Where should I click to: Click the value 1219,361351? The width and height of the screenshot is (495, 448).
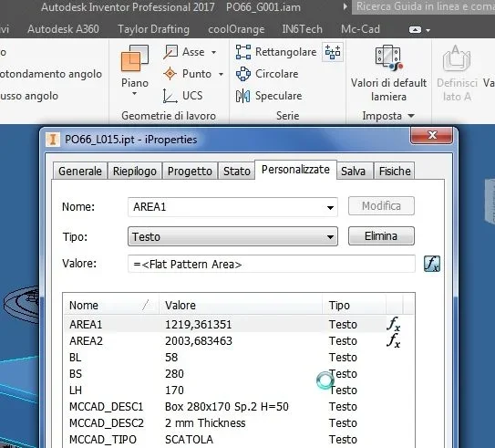198,325
